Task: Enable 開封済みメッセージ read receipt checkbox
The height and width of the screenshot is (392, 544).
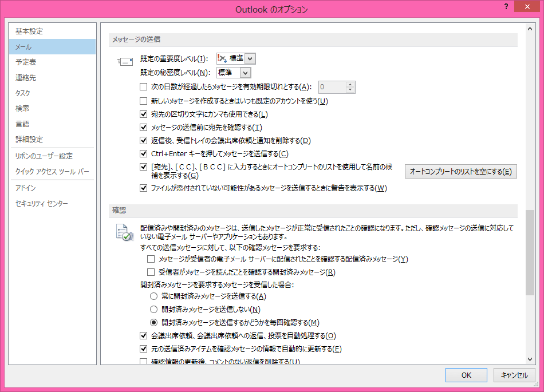Action: (x=151, y=272)
